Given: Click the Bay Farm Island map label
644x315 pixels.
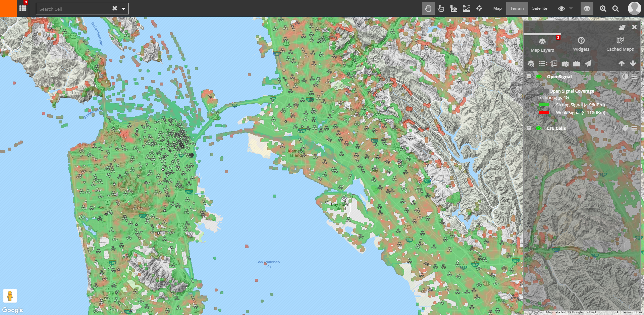Looking at the screenshot, I should pos(340,206).
